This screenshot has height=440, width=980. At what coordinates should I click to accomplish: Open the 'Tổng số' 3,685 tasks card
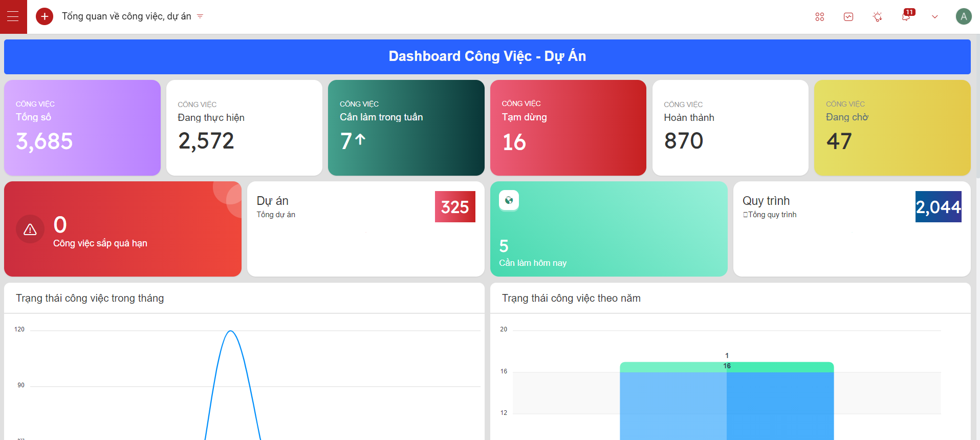click(x=82, y=128)
